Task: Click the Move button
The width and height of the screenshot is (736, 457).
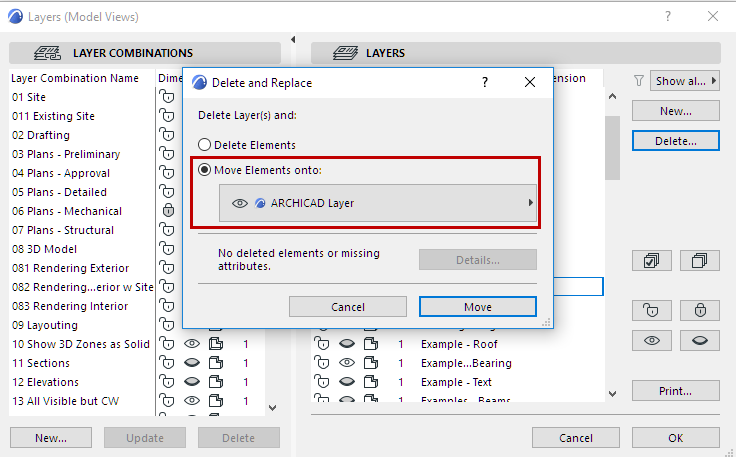Action: (x=477, y=306)
